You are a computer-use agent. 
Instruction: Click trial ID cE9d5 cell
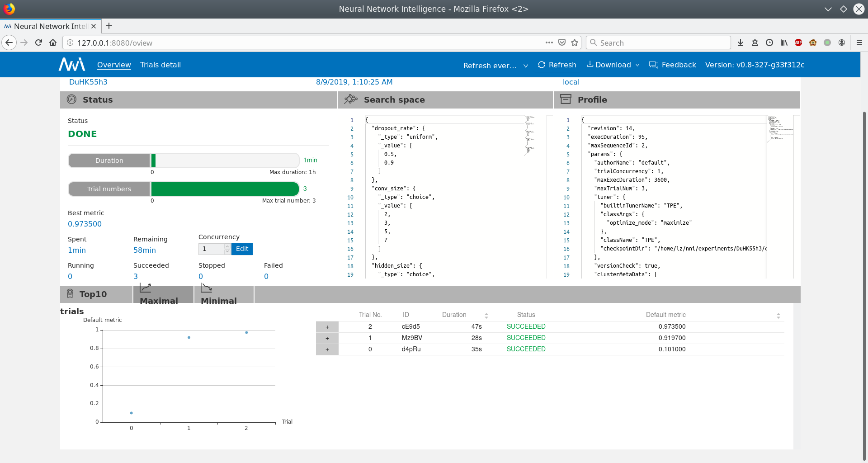[x=410, y=326]
